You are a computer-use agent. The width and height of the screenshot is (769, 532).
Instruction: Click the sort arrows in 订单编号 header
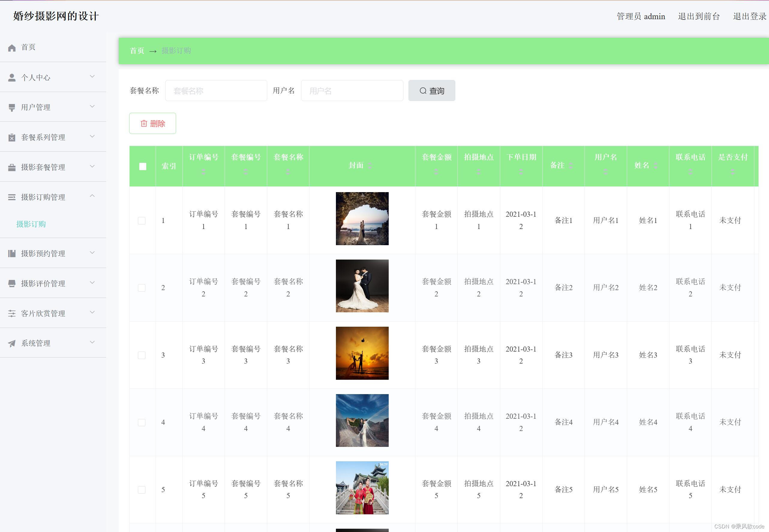pyautogui.click(x=203, y=172)
